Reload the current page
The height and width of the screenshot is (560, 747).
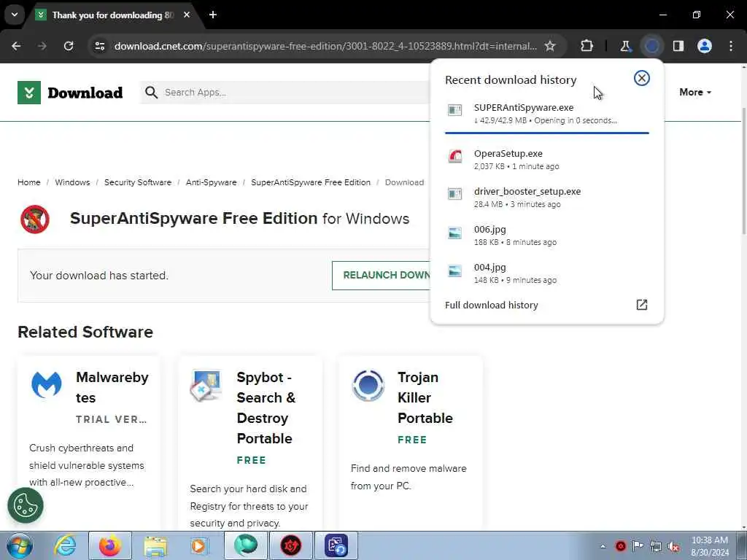(69, 46)
